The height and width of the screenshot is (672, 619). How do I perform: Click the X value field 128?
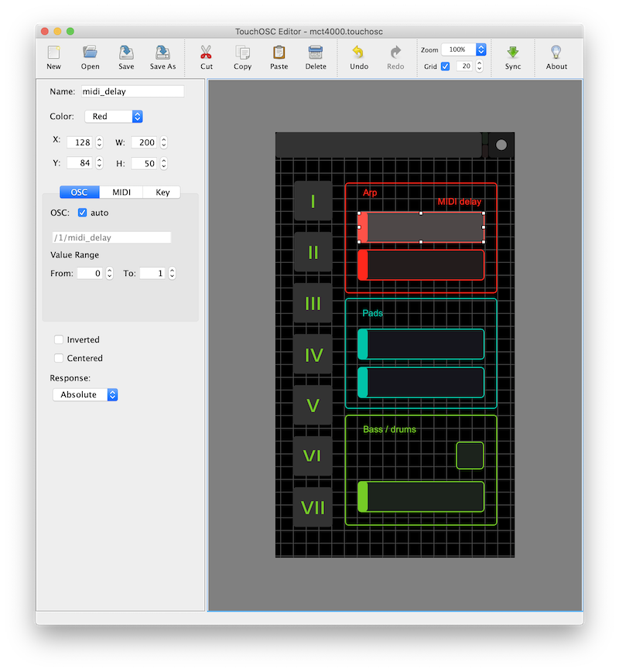(x=80, y=142)
